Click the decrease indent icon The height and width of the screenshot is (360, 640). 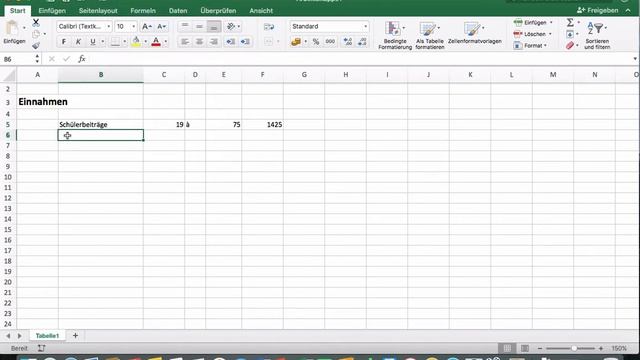click(231, 42)
